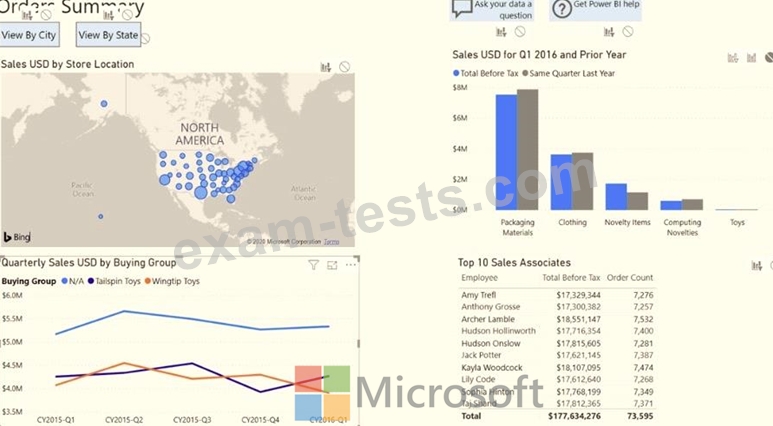Sort table by Order Count column header

tap(630, 277)
